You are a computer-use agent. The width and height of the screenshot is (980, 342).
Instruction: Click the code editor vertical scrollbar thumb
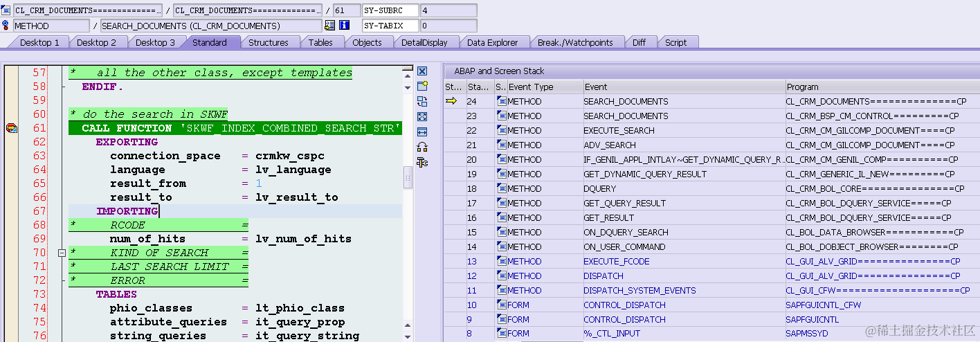(x=408, y=177)
